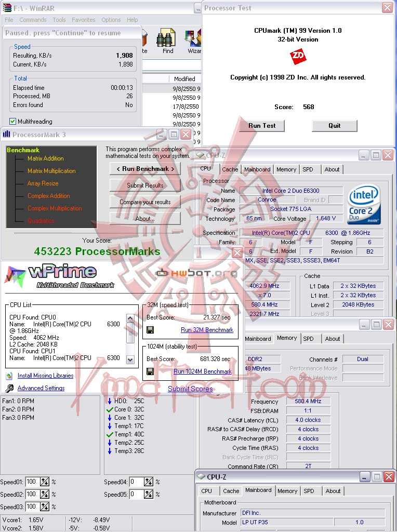Click the HD0 temperature arrow icon
The image size is (397, 532).
(x=110, y=401)
